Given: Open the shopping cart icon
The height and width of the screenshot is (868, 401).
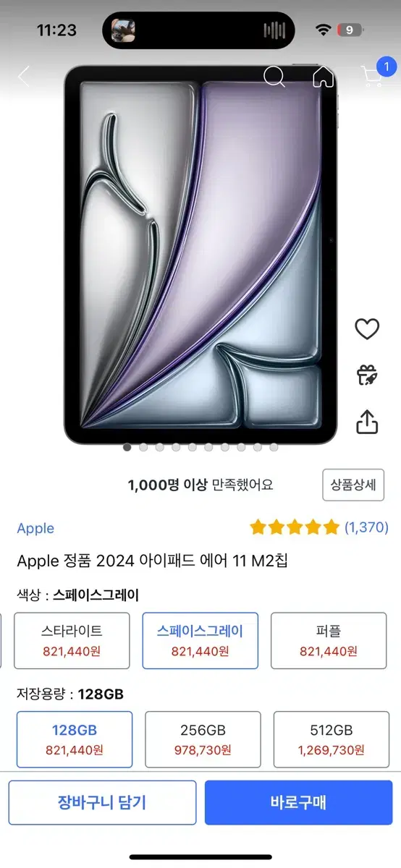Looking at the screenshot, I should click(x=372, y=77).
